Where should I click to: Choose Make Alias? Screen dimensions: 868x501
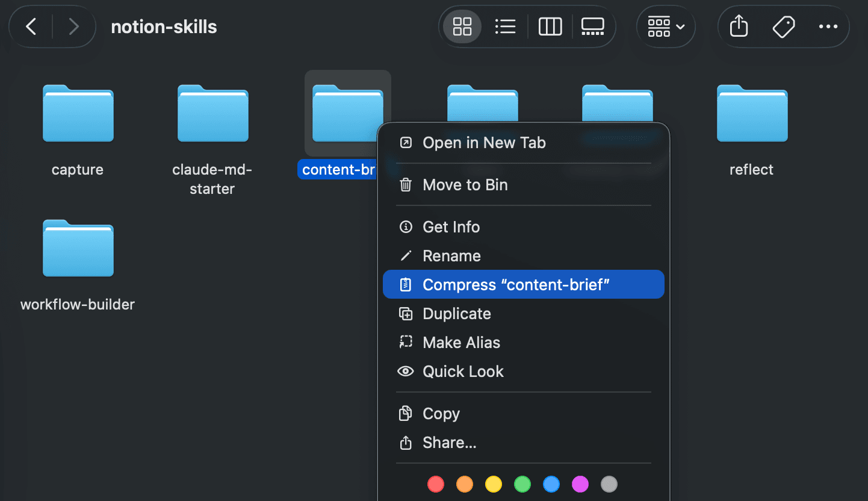[524, 343]
